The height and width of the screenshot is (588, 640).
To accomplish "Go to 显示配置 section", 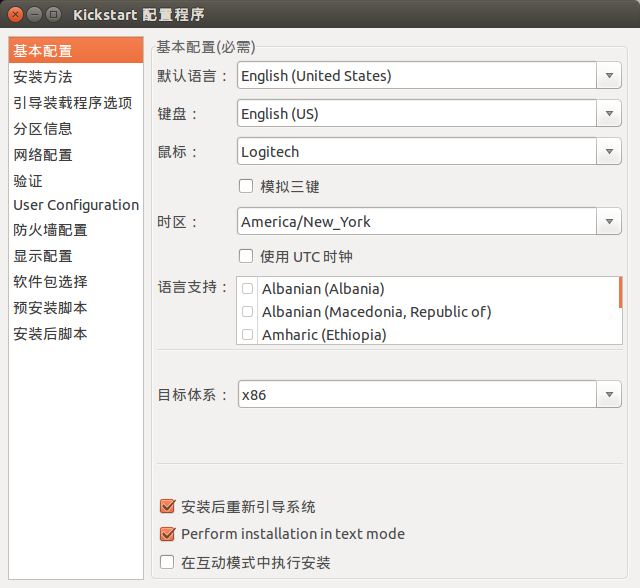I will tap(76, 256).
